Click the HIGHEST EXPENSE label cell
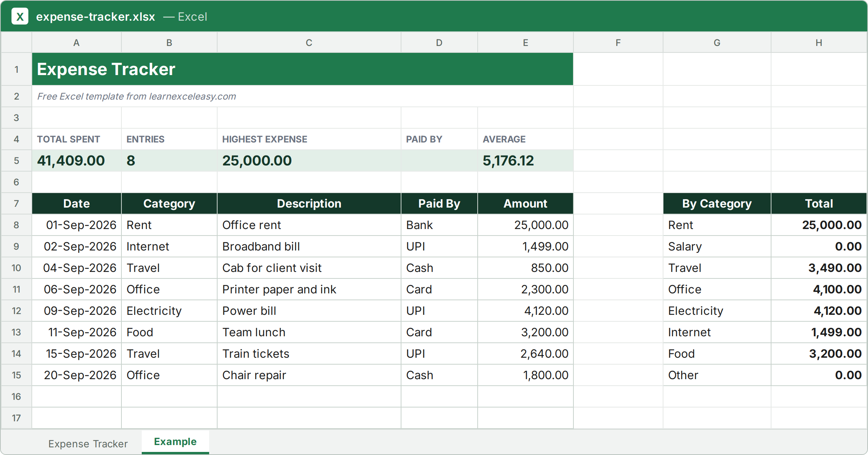The height and width of the screenshot is (455, 868). [x=309, y=139]
